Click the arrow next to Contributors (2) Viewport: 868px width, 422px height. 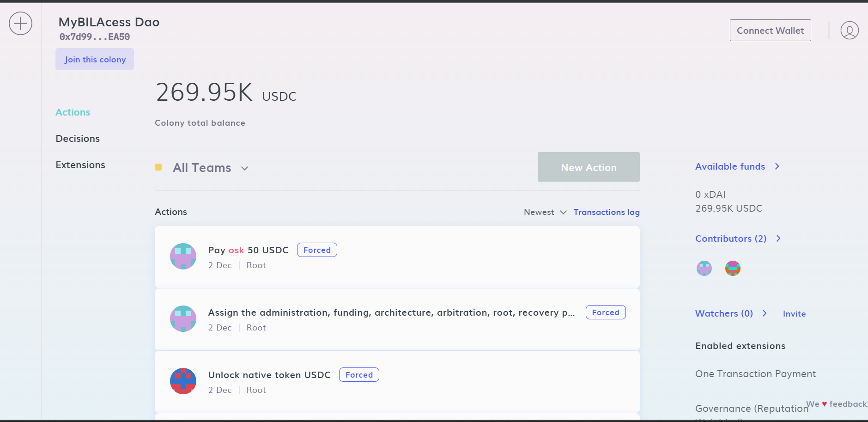tap(779, 239)
